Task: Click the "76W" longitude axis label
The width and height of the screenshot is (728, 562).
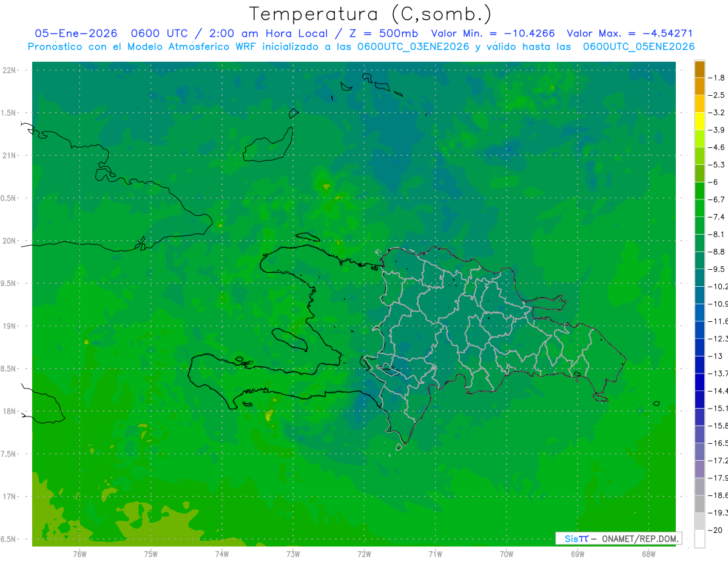Action: click(79, 554)
